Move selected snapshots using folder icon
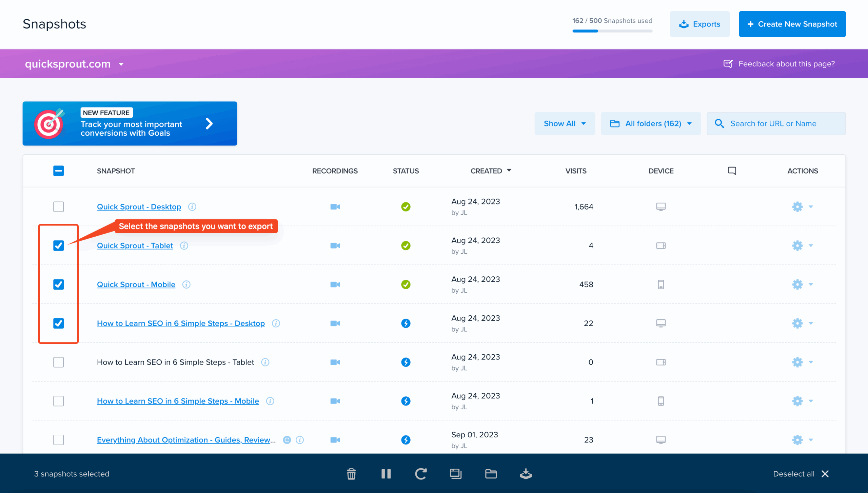The image size is (868, 493). click(491, 474)
